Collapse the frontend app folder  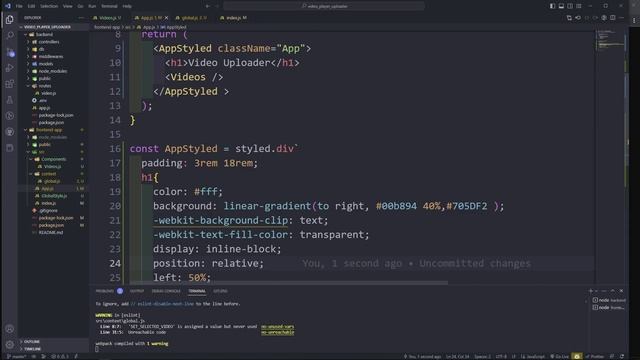tap(53, 130)
